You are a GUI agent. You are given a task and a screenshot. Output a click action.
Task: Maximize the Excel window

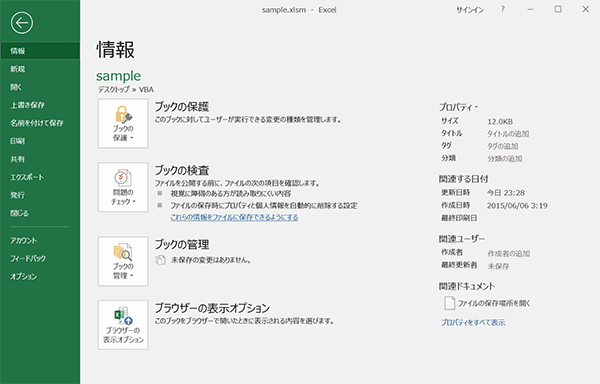pyautogui.click(x=558, y=9)
